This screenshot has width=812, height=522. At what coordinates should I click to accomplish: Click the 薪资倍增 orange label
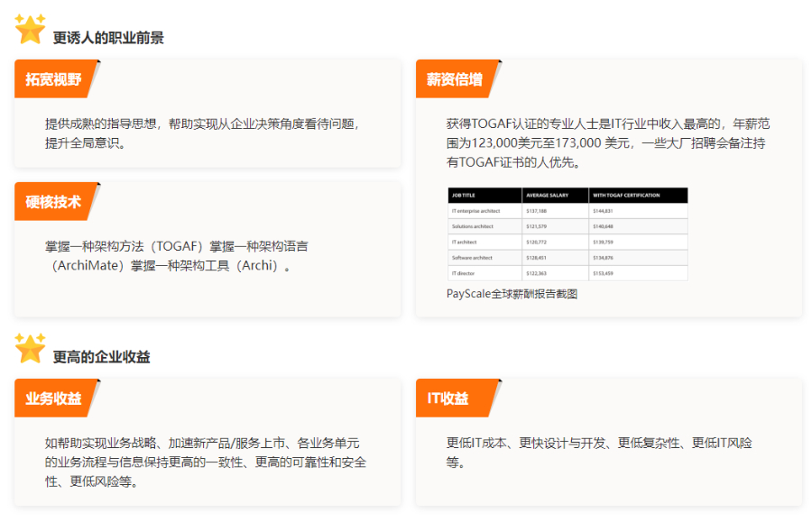pos(455,79)
